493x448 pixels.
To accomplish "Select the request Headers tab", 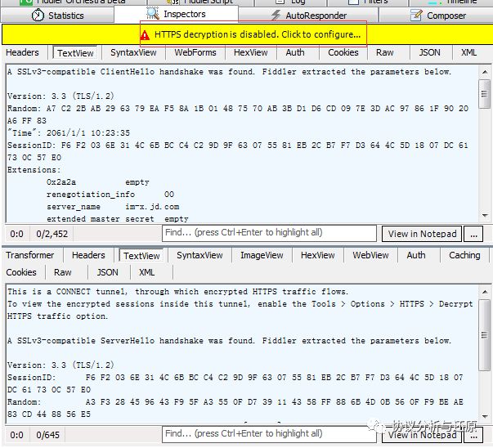I will [22, 52].
